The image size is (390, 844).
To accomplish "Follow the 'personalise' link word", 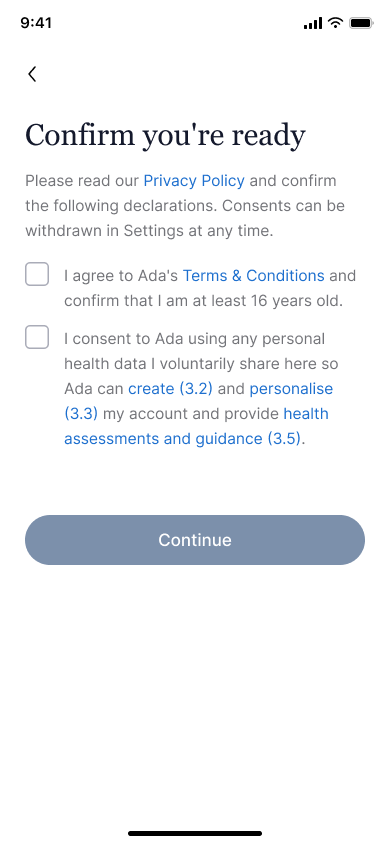I will coord(291,389).
